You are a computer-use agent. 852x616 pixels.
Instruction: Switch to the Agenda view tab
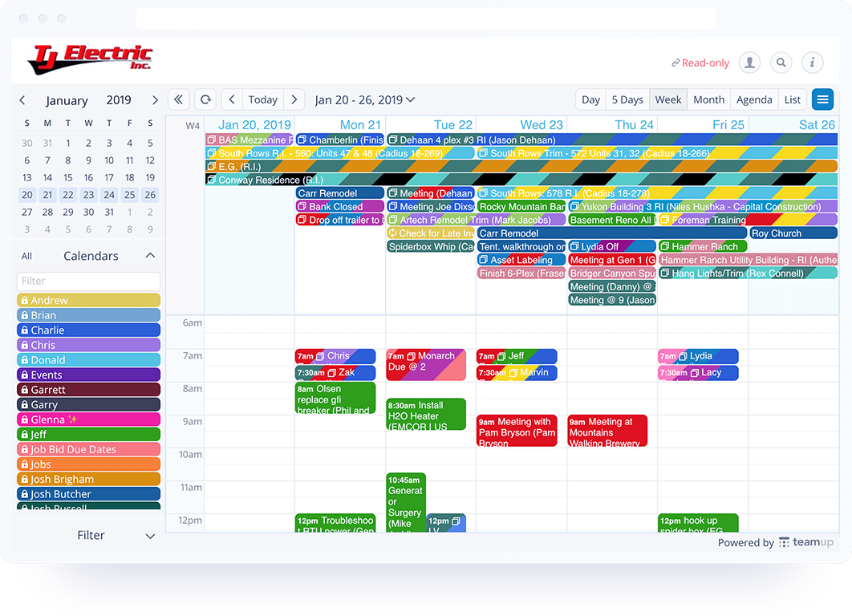[754, 99]
